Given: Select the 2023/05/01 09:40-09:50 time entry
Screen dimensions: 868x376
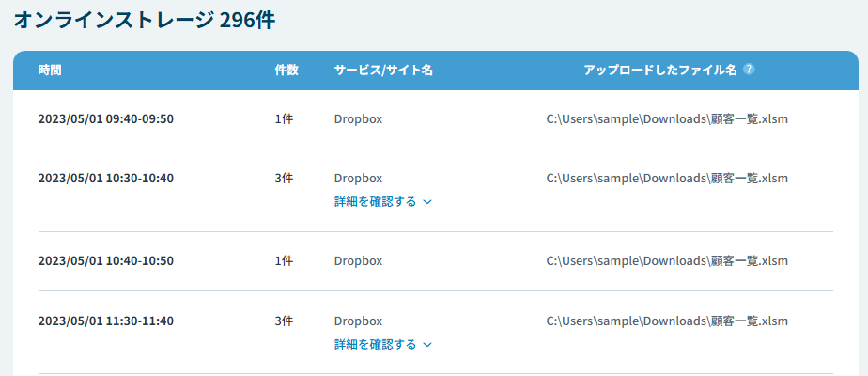Looking at the screenshot, I should (105, 119).
